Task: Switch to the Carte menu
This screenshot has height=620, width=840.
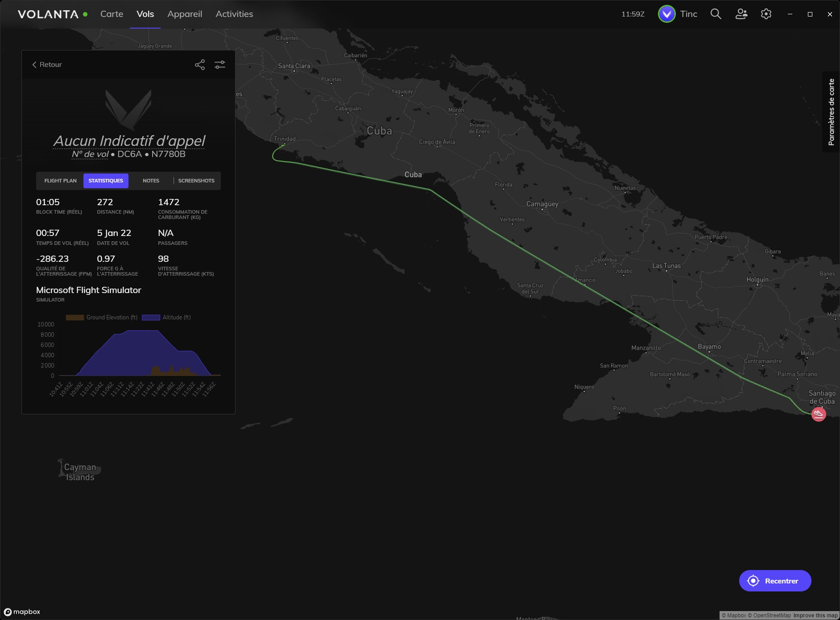Action: [x=112, y=14]
